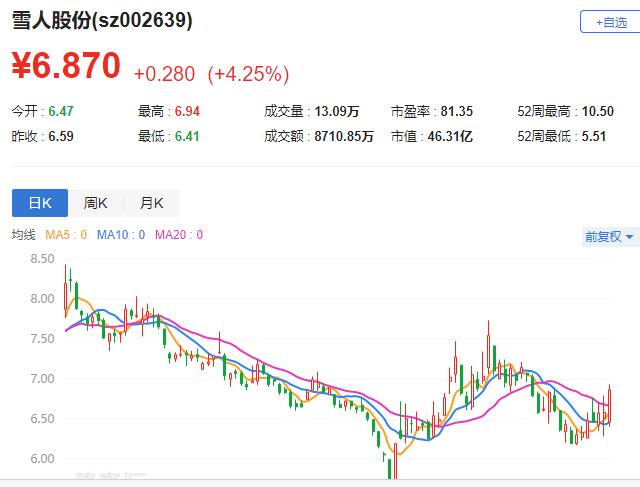Click the 成交量 value 13.09万

(337, 111)
